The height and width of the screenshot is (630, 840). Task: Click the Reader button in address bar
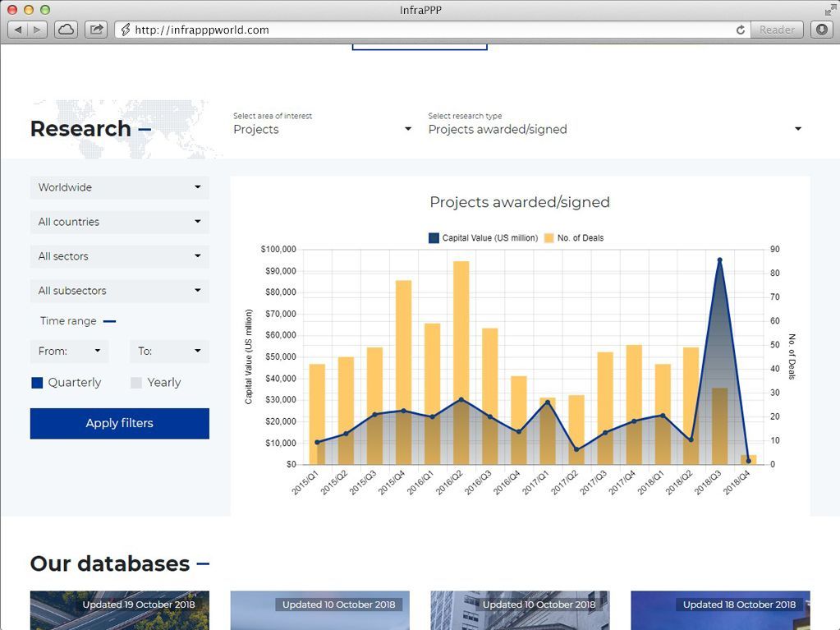(x=776, y=30)
